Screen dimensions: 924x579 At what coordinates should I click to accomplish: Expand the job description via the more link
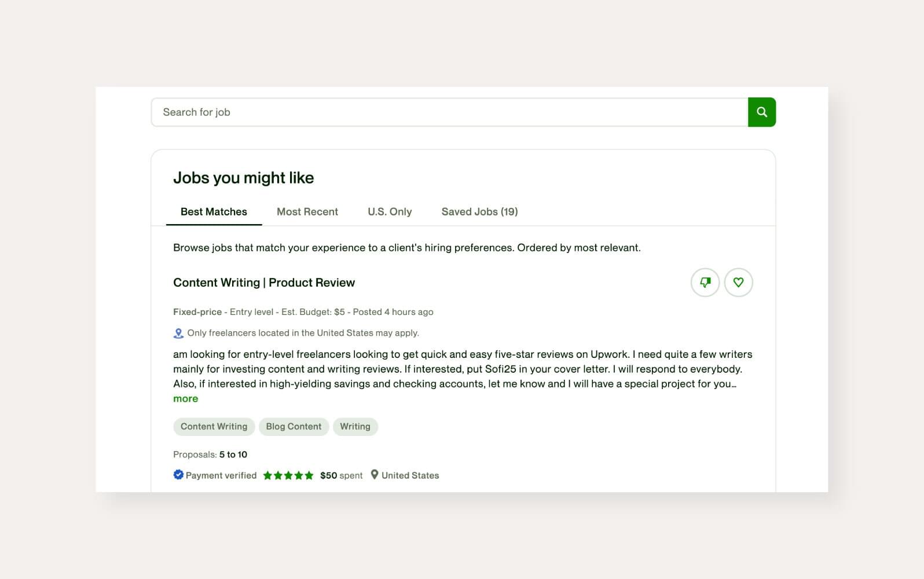point(185,398)
